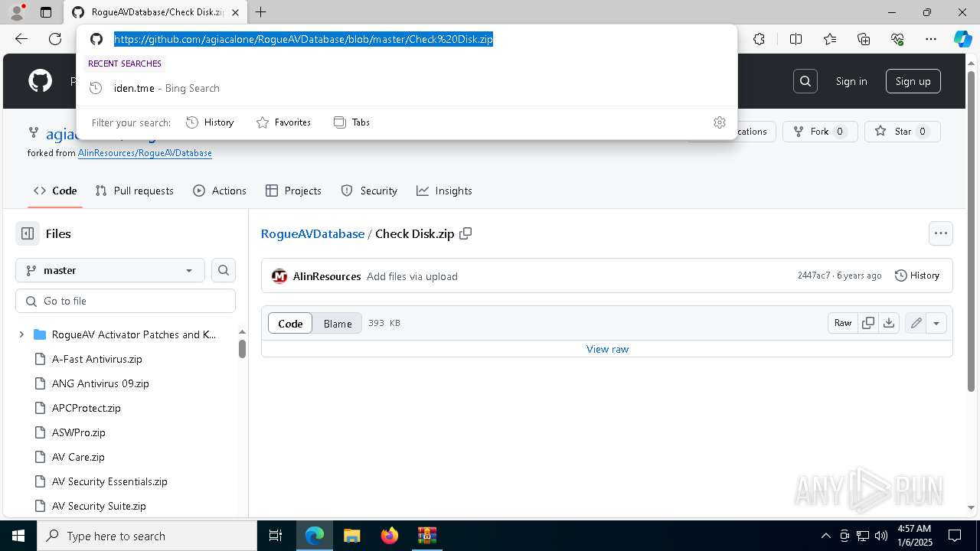
Task: Search files with the magnifier button
Action: coord(223,270)
